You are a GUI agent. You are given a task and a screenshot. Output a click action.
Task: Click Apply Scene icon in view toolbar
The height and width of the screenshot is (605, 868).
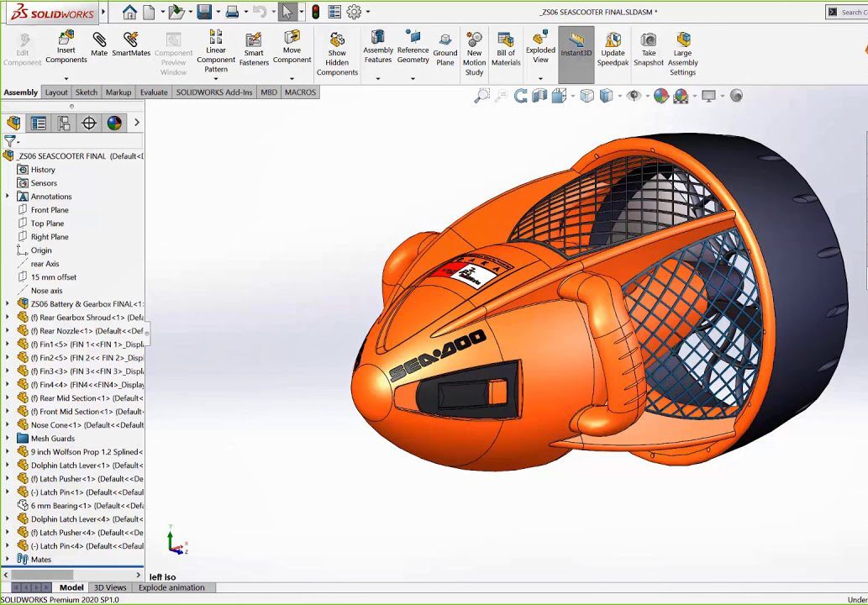pos(681,96)
